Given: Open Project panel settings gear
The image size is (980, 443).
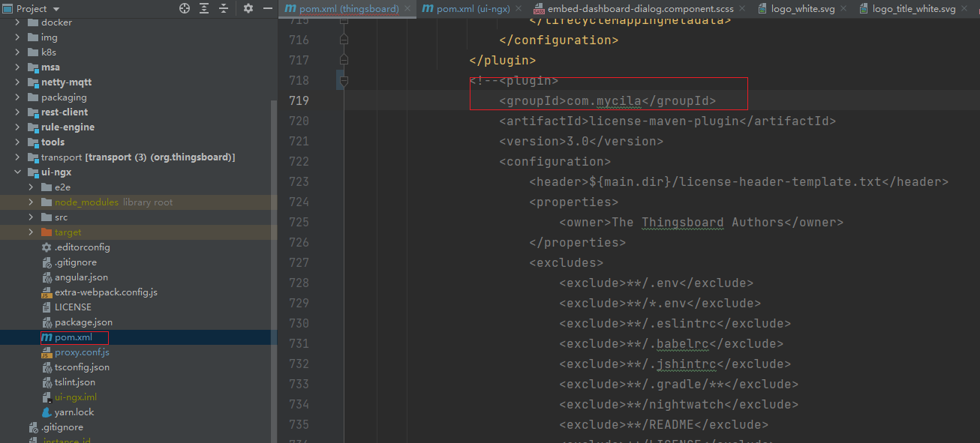Looking at the screenshot, I should click(x=249, y=8).
